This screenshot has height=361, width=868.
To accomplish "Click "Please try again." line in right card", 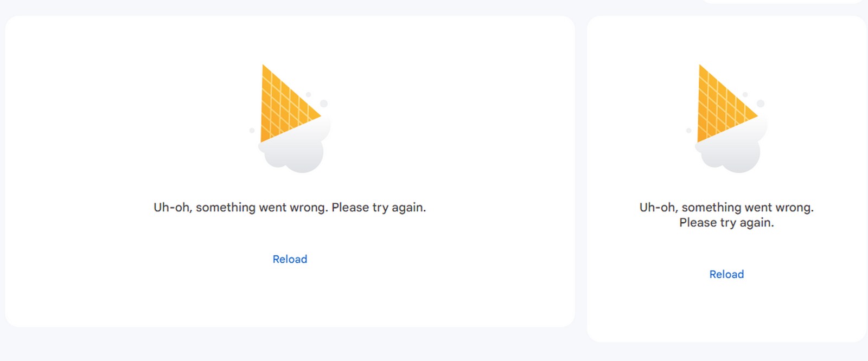I will pyautogui.click(x=726, y=223).
